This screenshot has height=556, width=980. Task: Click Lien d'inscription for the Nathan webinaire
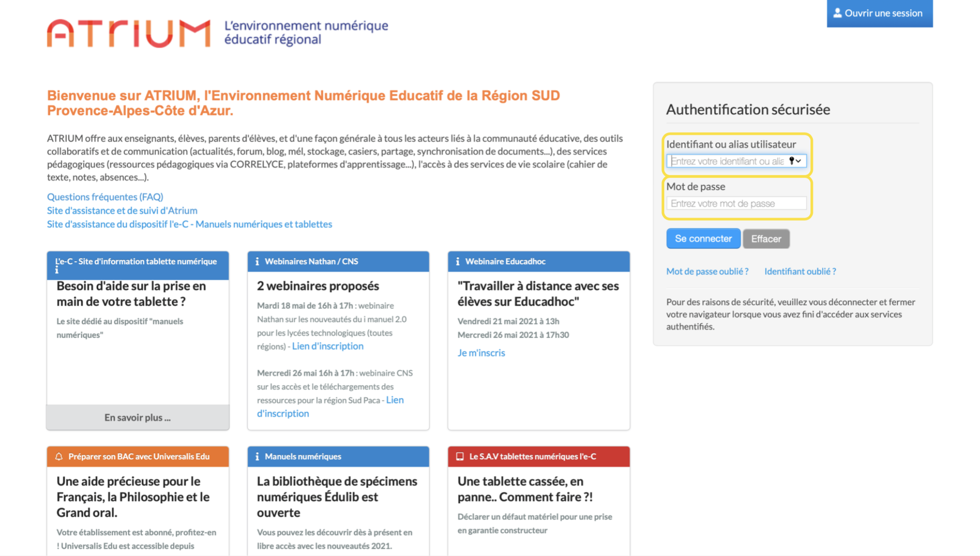click(x=327, y=346)
